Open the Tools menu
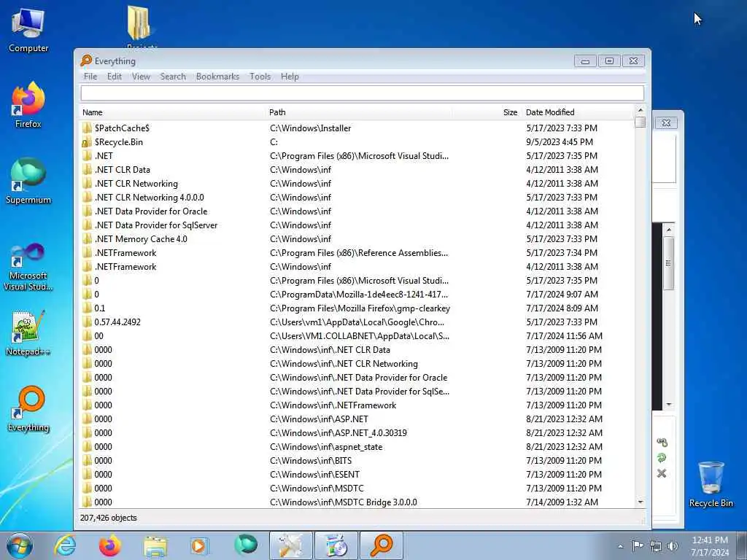 pos(260,76)
